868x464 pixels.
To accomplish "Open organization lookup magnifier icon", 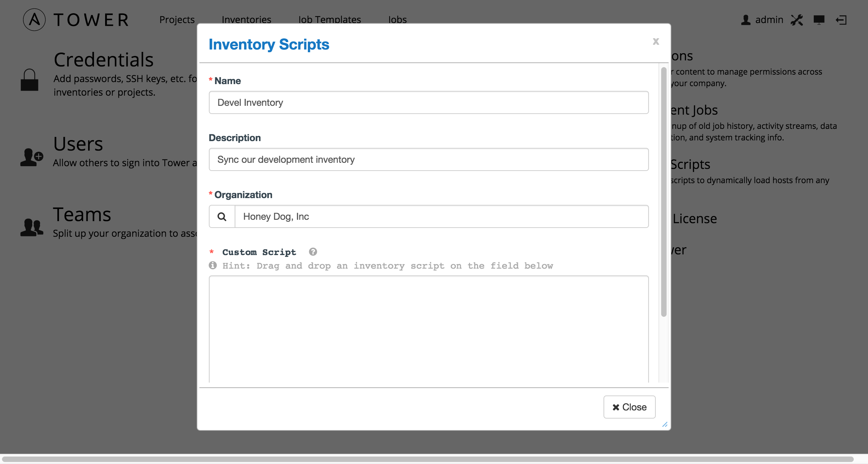I will 222,216.
